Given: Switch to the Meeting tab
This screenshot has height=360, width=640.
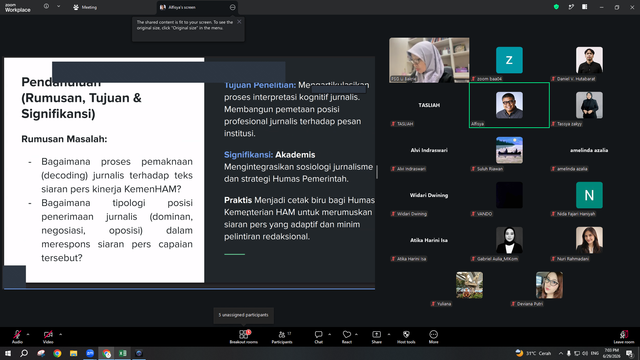Looking at the screenshot, I should pyautogui.click(x=85, y=7).
